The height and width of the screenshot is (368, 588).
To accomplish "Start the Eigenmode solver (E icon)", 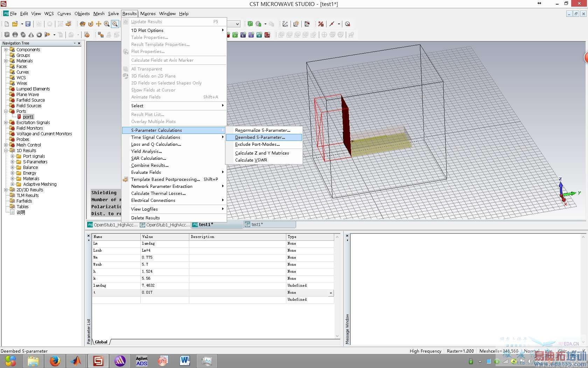I will [x=243, y=35].
